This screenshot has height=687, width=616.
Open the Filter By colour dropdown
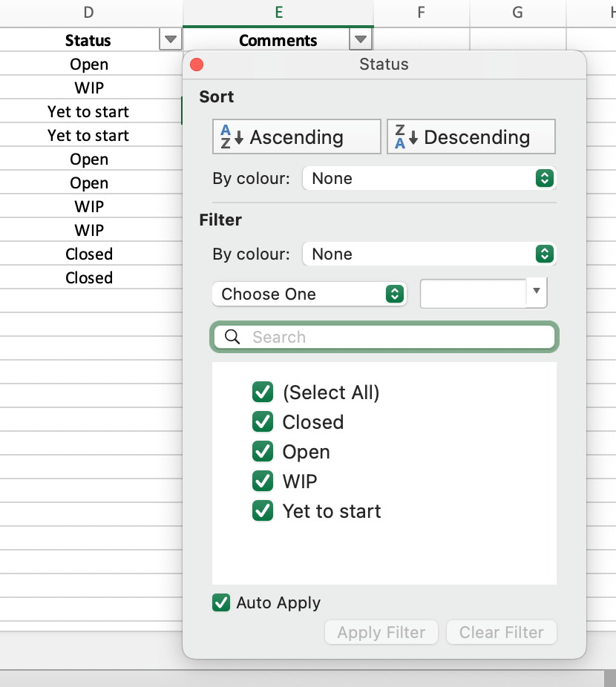pyautogui.click(x=429, y=254)
